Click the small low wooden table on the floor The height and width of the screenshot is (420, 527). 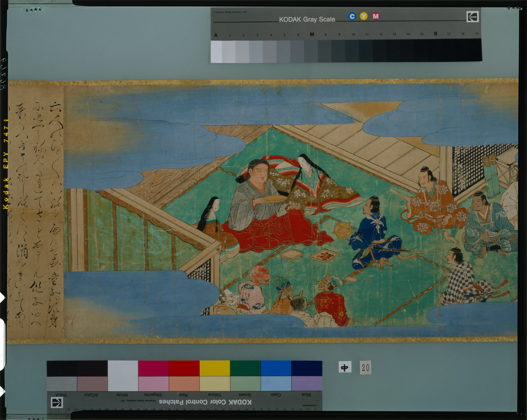click(292, 255)
